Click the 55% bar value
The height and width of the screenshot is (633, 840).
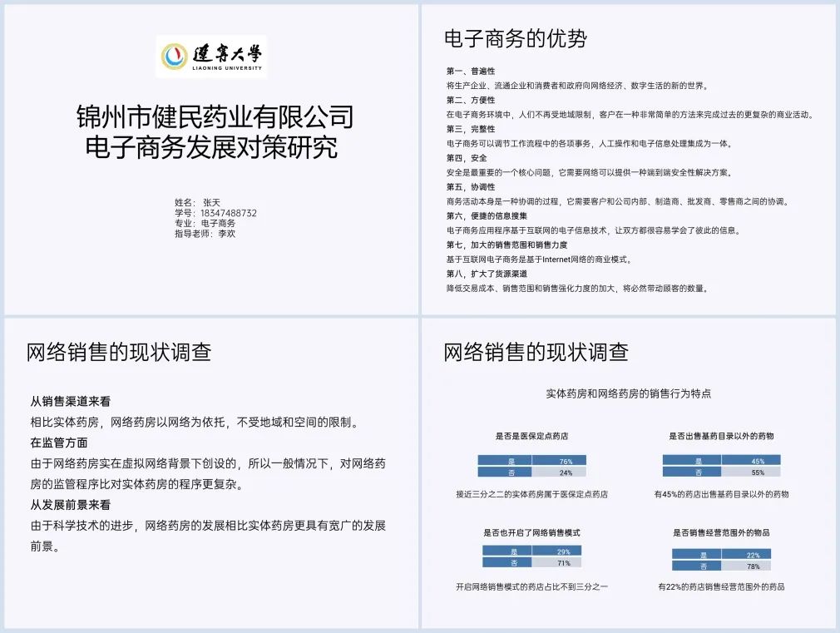[758, 472]
